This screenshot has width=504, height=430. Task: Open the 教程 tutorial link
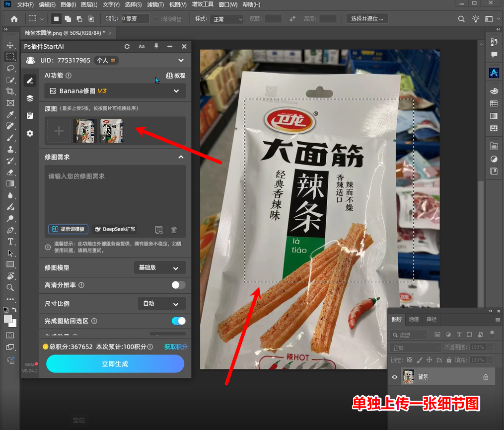176,76
